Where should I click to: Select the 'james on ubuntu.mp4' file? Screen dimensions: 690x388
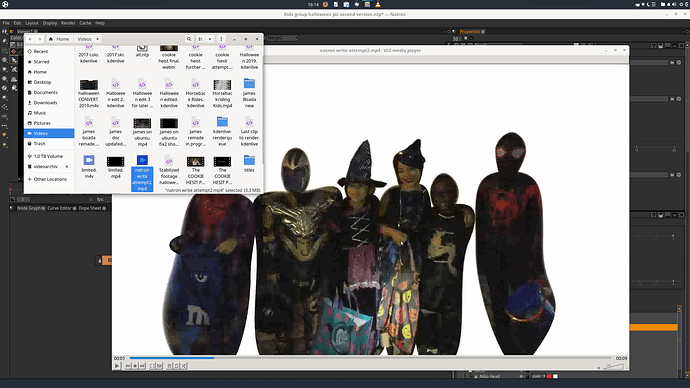click(x=142, y=132)
